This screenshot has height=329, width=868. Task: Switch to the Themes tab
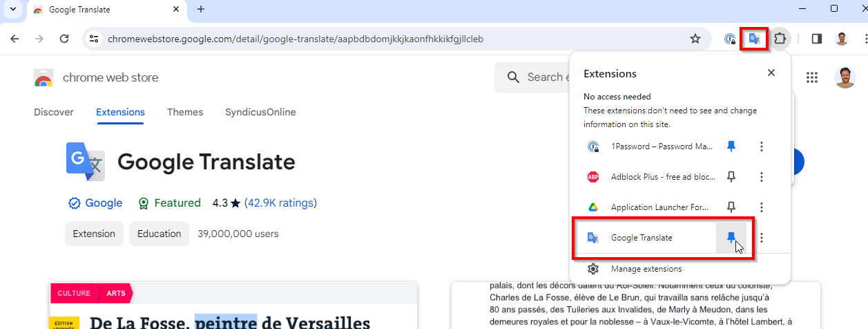click(185, 112)
